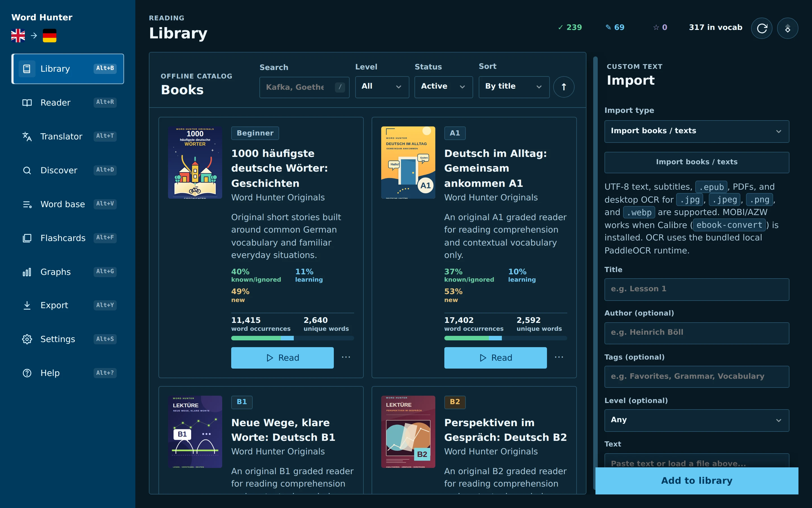Screen dimensions: 812x508
Task: Open the Discover section
Action: 68,170
